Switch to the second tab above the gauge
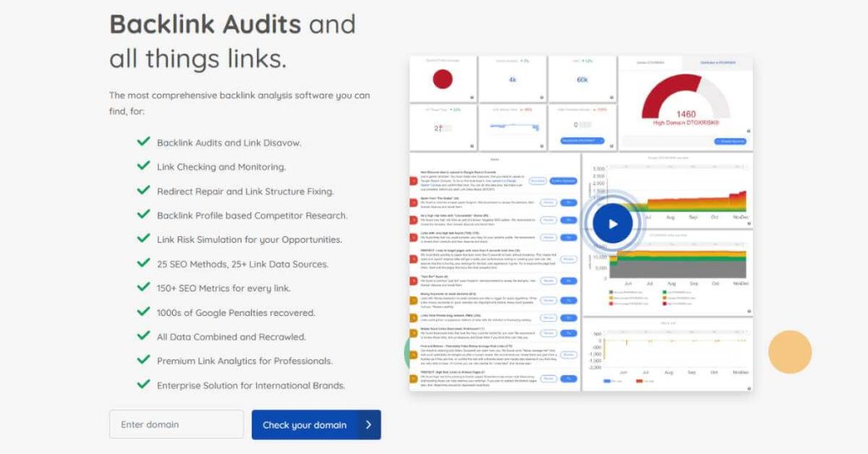Screen dimensions: 868x454 tap(719, 64)
